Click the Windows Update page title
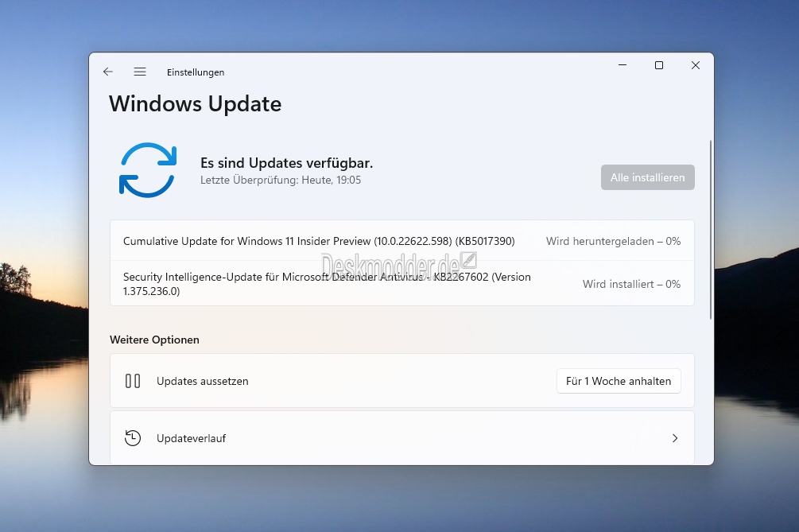799x532 pixels. (x=195, y=104)
